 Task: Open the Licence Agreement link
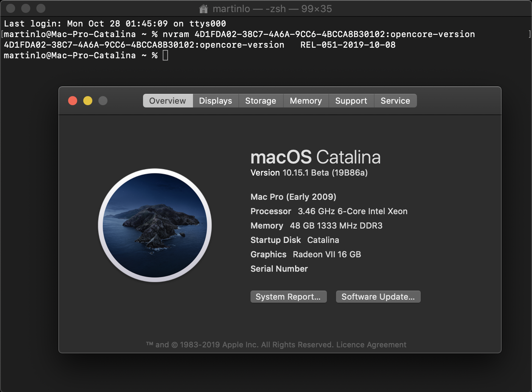coord(371,345)
